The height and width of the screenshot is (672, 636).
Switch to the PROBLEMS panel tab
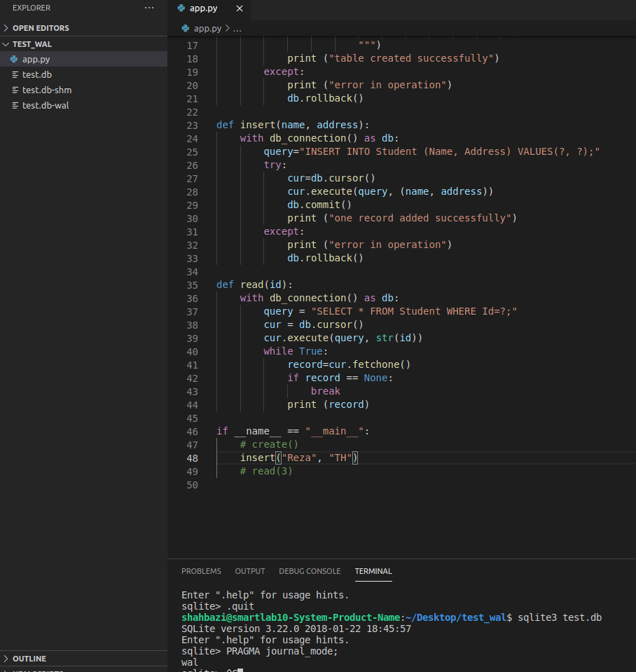(x=201, y=571)
